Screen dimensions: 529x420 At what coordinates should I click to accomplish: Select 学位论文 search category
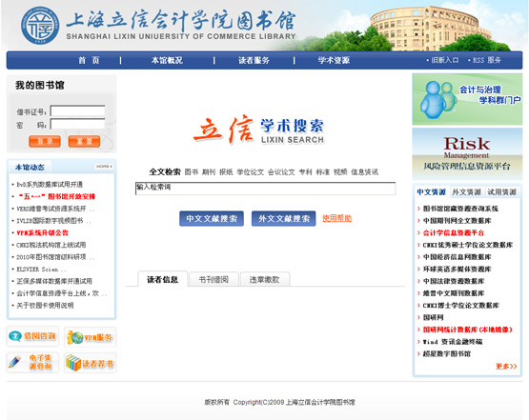click(251, 172)
